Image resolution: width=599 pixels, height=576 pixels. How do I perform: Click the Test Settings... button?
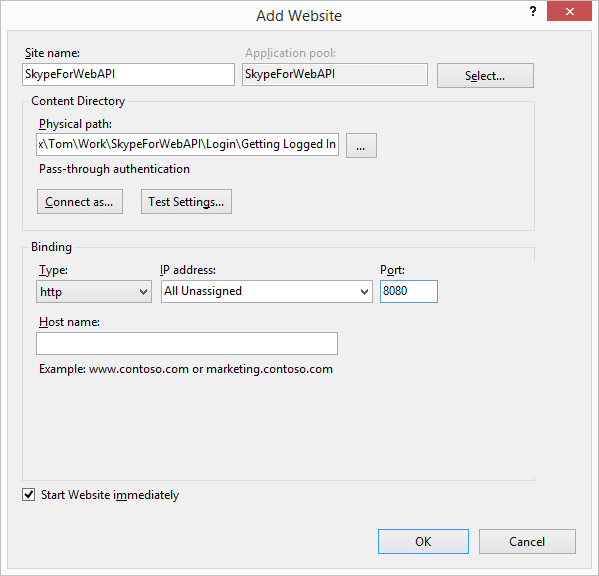pyautogui.click(x=186, y=201)
